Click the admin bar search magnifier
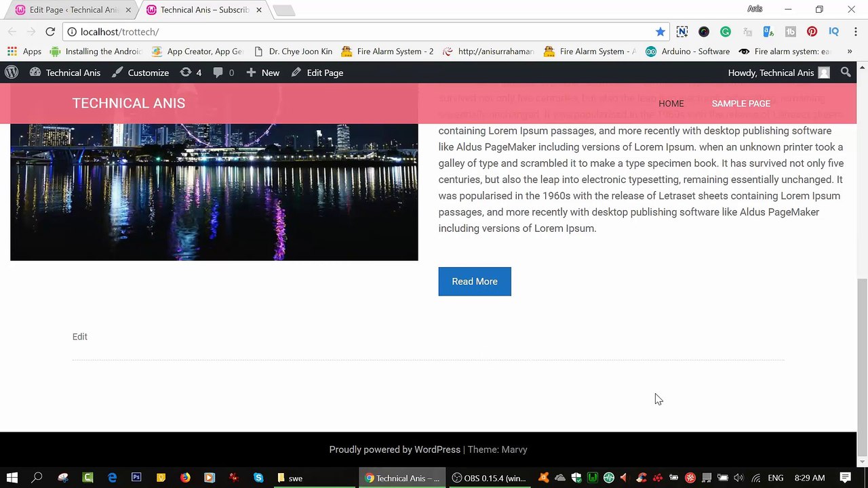 click(x=846, y=73)
